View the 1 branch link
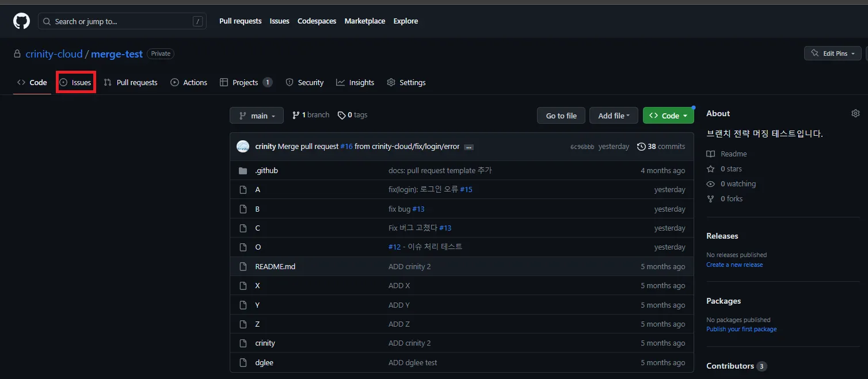 (x=311, y=115)
